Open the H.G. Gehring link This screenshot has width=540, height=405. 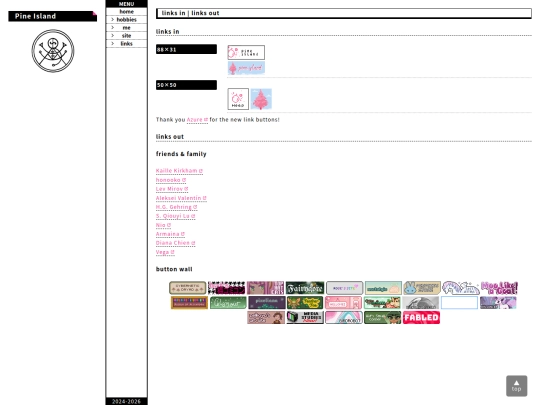pyautogui.click(x=176, y=207)
